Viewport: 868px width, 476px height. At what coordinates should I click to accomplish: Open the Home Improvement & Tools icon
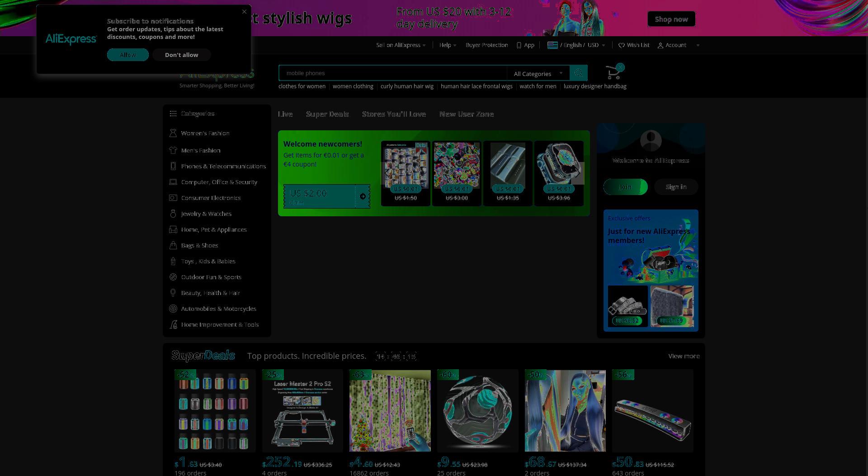pyautogui.click(x=173, y=324)
